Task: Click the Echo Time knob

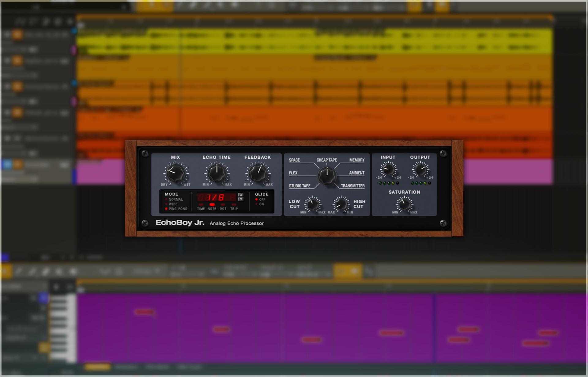Action: pos(217,173)
